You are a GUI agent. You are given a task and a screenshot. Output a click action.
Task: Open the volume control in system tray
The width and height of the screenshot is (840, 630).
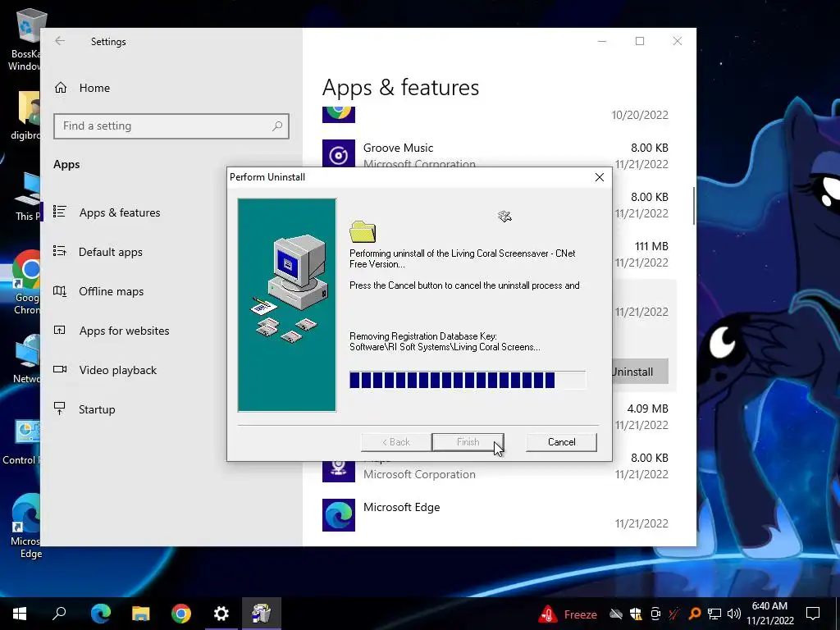(x=734, y=614)
